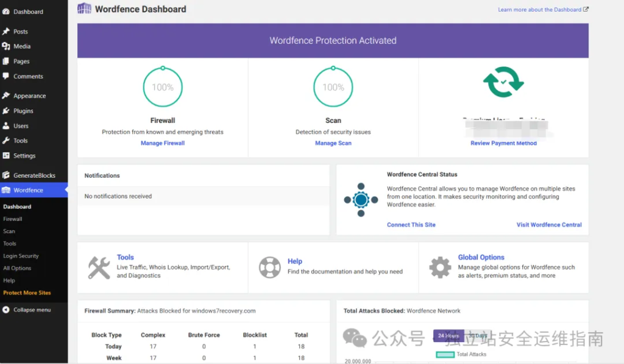
Task: Open the Appearance menu item
Action: 34,96
